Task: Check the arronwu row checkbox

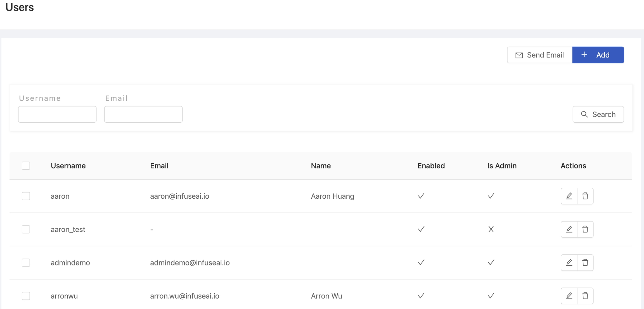Action: [26, 296]
